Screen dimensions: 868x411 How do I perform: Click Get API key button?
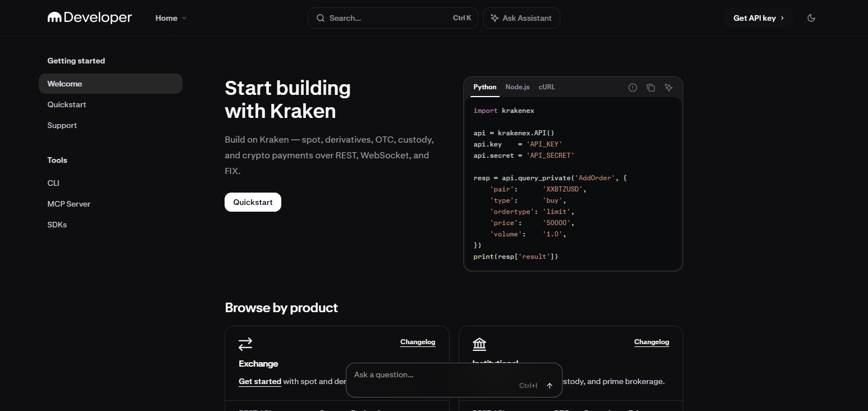pyautogui.click(x=759, y=18)
